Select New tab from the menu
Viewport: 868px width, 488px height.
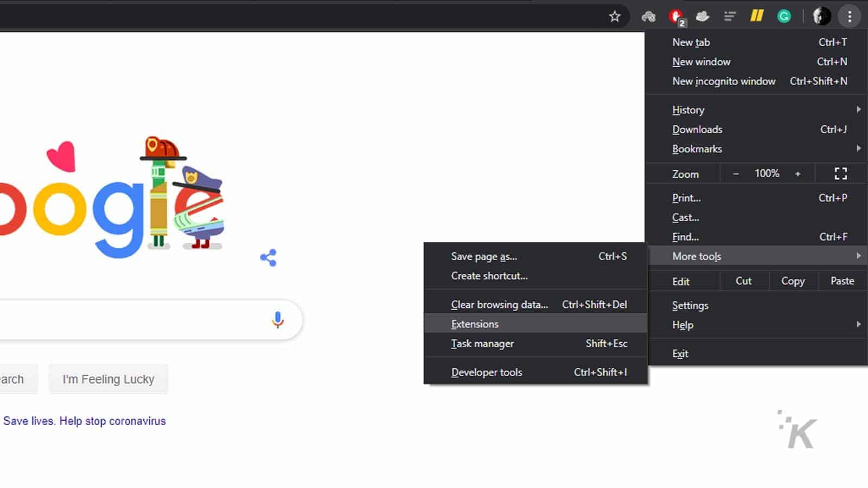tap(756, 42)
